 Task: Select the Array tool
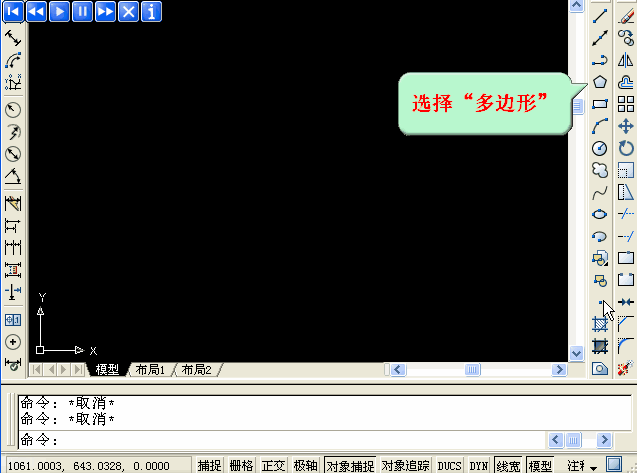[x=626, y=104]
